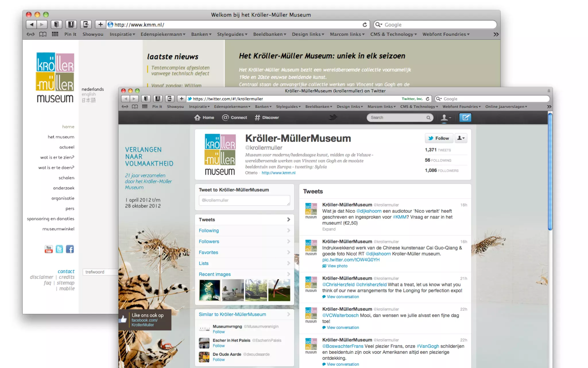Expand the Nico vertelt audiotour tweet

pyautogui.click(x=329, y=229)
